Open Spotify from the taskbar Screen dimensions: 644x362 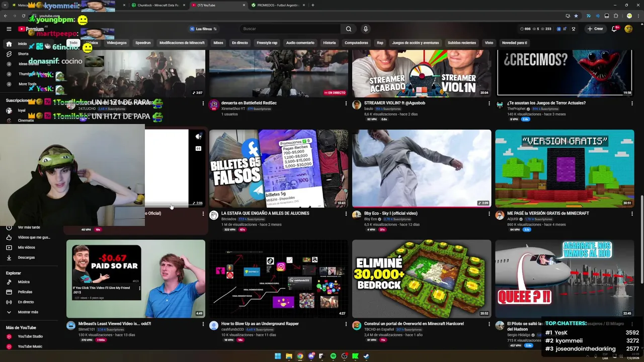[x=333, y=356]
